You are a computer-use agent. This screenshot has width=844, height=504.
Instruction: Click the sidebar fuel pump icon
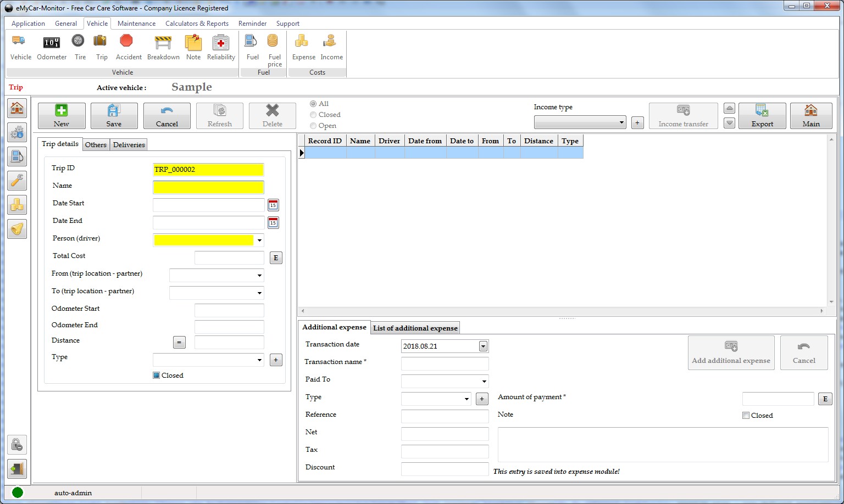pos(17,156)
